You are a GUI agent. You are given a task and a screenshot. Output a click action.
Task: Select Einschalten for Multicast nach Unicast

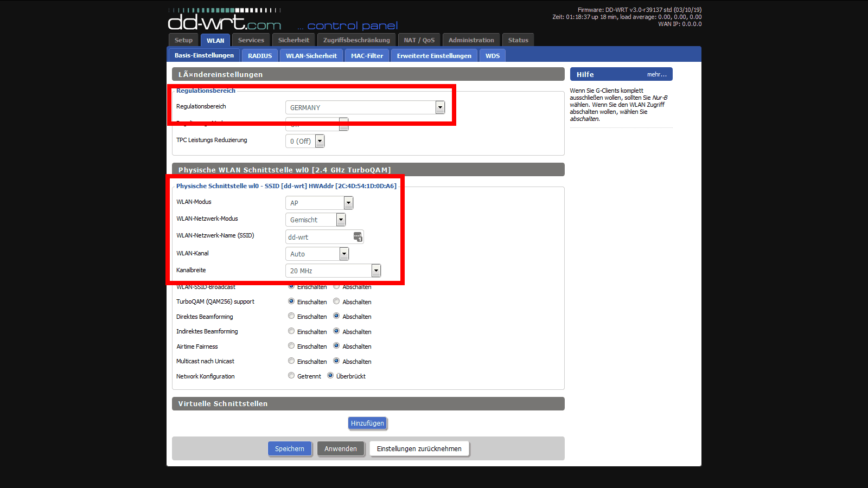(291, 361)
